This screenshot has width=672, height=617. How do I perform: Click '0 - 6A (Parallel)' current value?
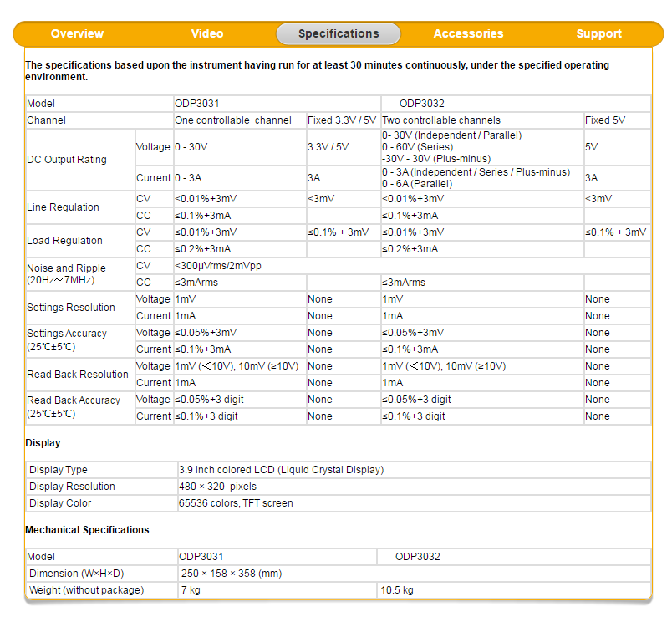(x=417, y=184)
